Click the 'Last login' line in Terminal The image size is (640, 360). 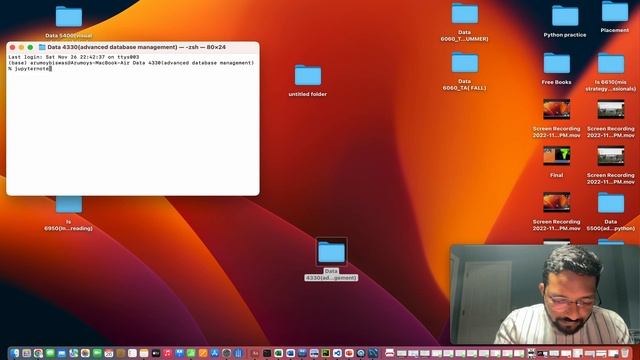[73, 57]
